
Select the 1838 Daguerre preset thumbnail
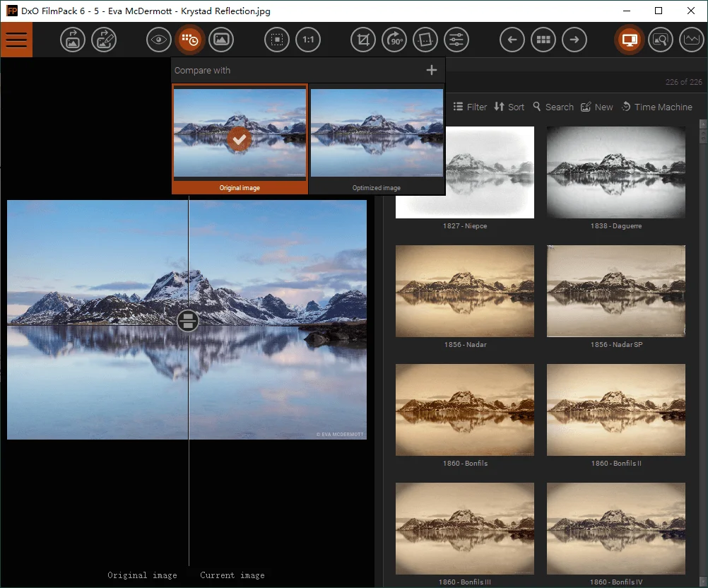(x=615, y=172)
